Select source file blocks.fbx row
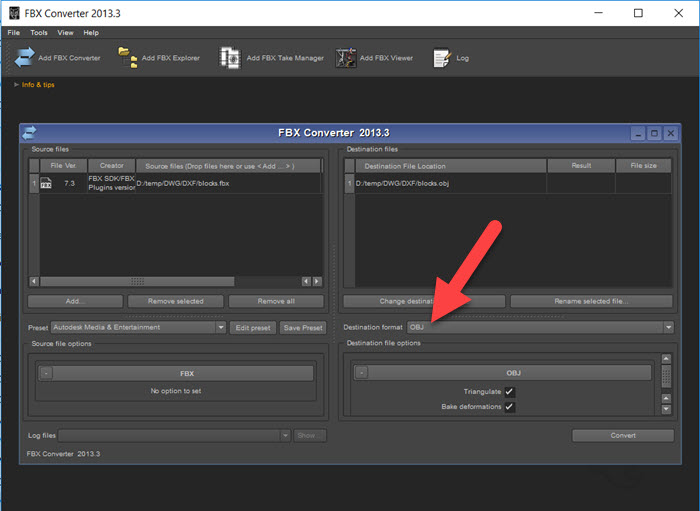Viewport: 700px width, 511px height. point(176,183)
